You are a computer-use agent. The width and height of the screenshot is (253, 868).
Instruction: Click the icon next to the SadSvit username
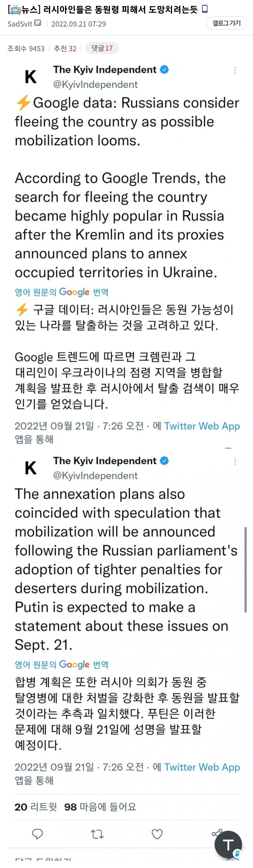click(x=38, y=23)
